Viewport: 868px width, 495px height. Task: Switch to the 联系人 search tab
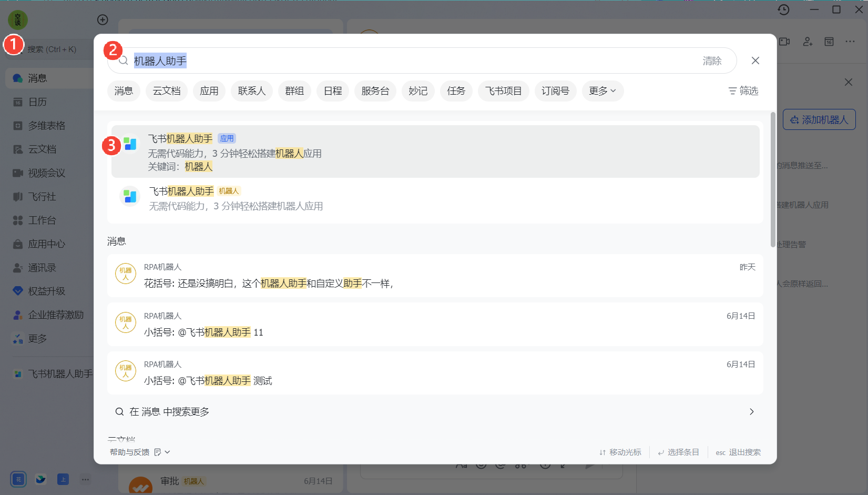251,91
